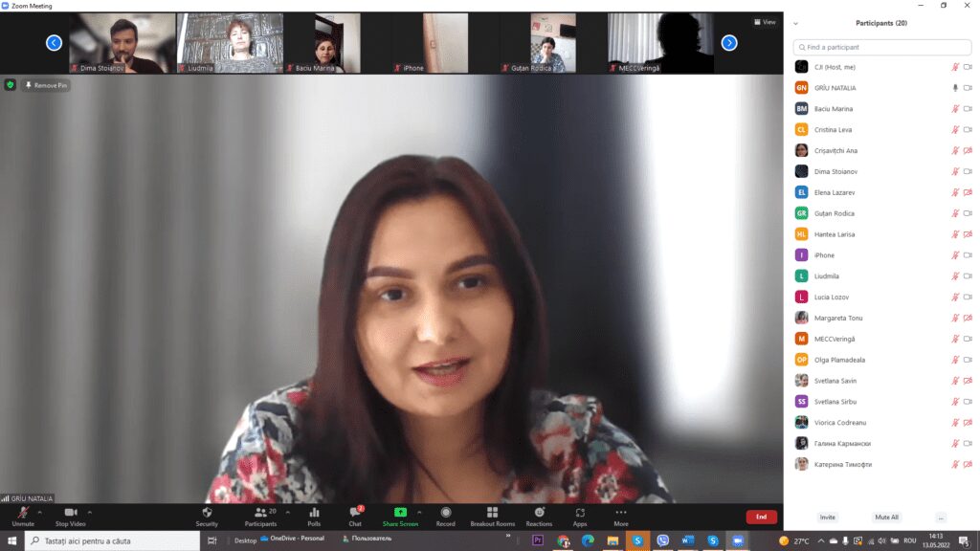Click the encryption shield icon at top-left
980x551 pixels.
[x=11, y=85]
